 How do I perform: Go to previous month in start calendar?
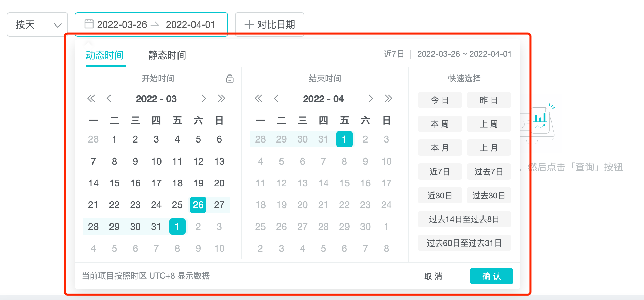[109, 99]
